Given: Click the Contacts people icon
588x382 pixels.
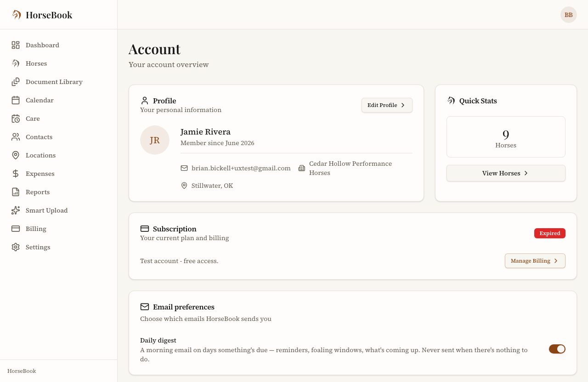Looking at the screenshot, I should pos(16,137).
